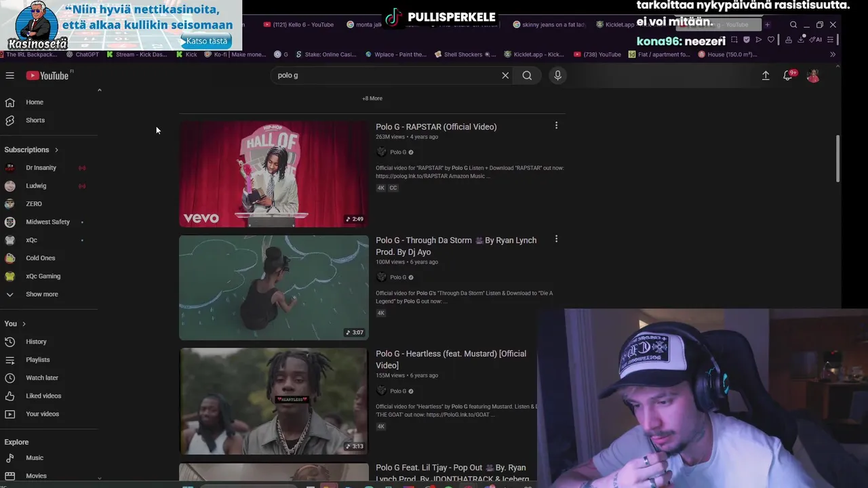
Task: Switch to 'skinny jeans on a fat lady' tab
Action: pos(549,24)
